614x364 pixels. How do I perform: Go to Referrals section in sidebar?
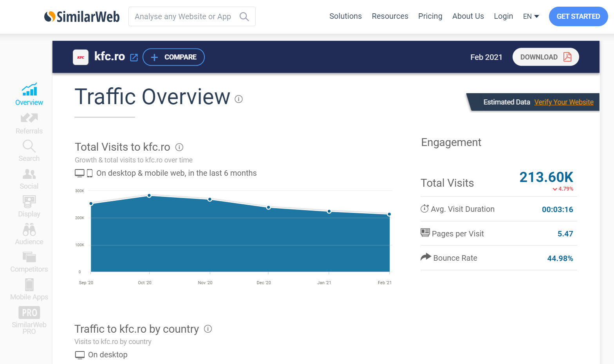[x=29, y=123]
